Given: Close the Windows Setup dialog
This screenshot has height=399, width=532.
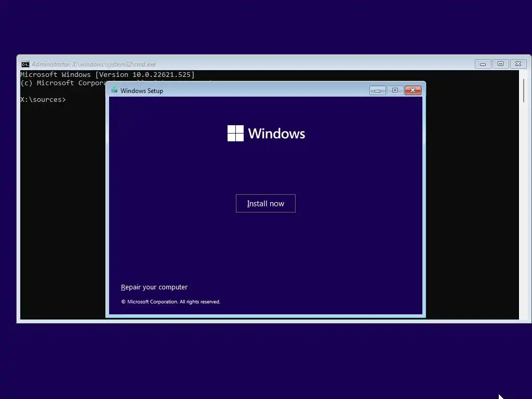Looking at the screenshot, I should coord(413,90).
